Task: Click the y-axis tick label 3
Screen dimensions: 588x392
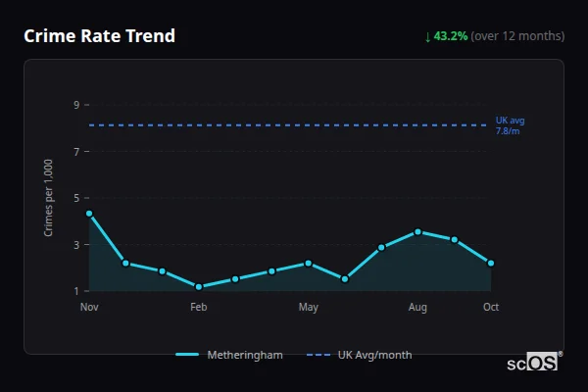Action: coord(76,245)
